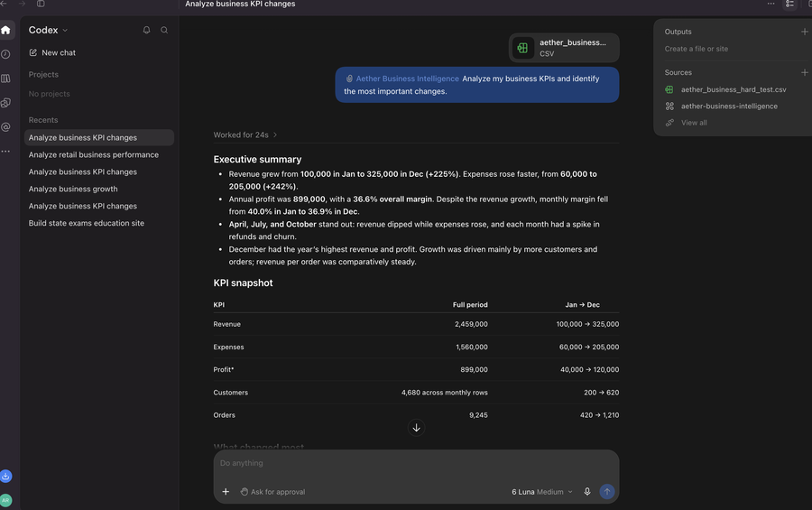The image size is (812, 510).
Task: Click Create a file or site
Action: [697, 49]
